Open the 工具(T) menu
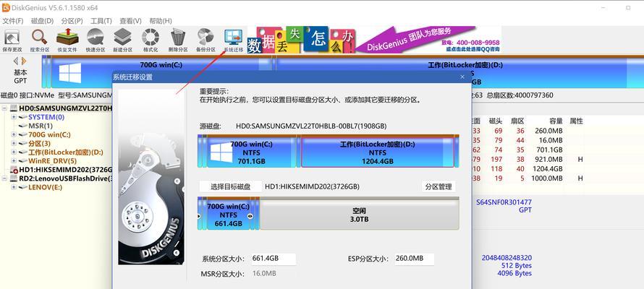The height and width of the screenshot is (289, 644). (101, 20)
